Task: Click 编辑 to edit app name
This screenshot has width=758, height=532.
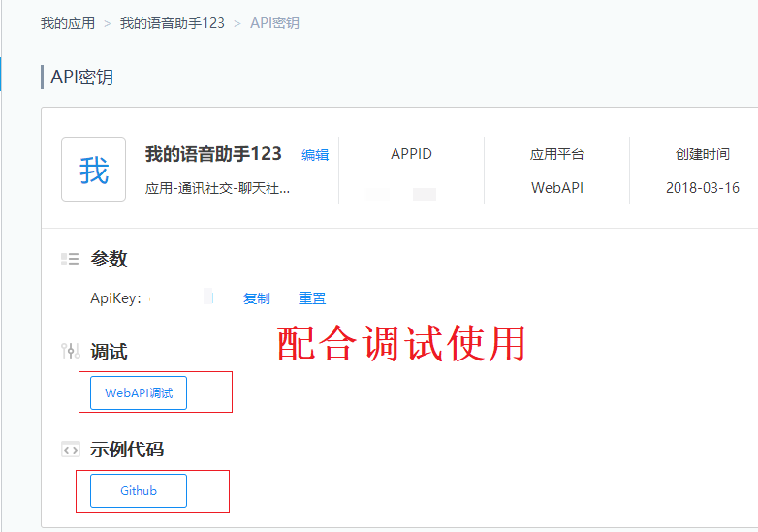Action: click(x=315, y=155)
